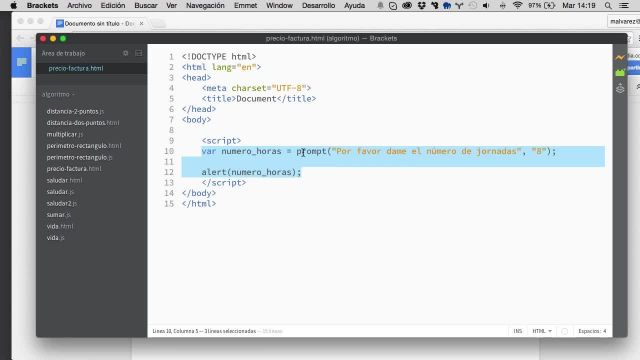Toggle the Wi-Fi menu icon
This screenshot has height=360, width=640.
(x=517, y=6)
